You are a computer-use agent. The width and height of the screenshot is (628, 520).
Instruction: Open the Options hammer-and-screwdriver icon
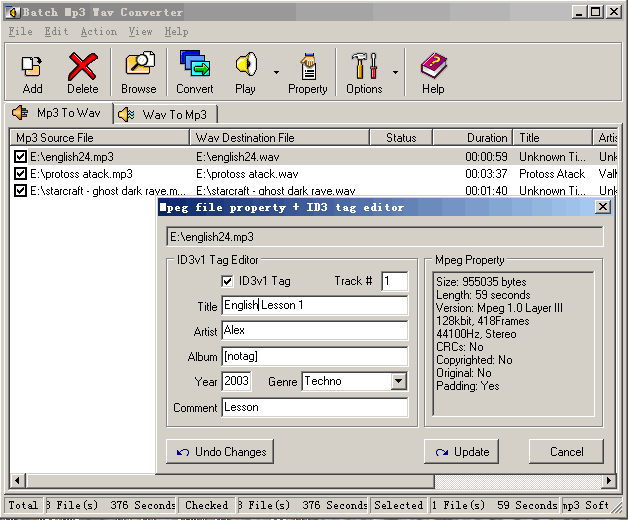(x=364, y=65)
